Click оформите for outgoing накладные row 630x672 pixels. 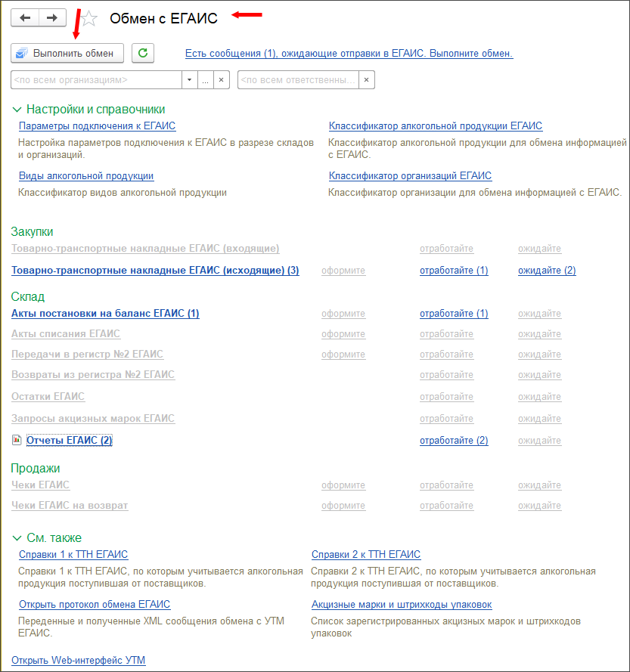pos(343,271)
